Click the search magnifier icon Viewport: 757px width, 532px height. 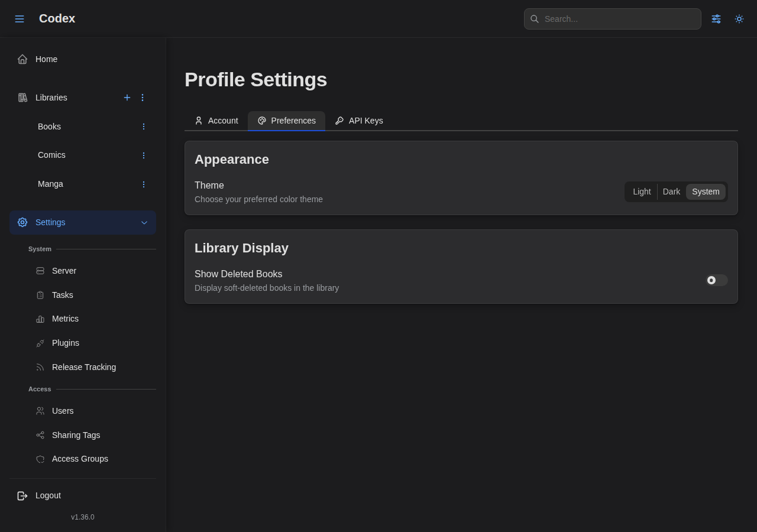point(535,19)
